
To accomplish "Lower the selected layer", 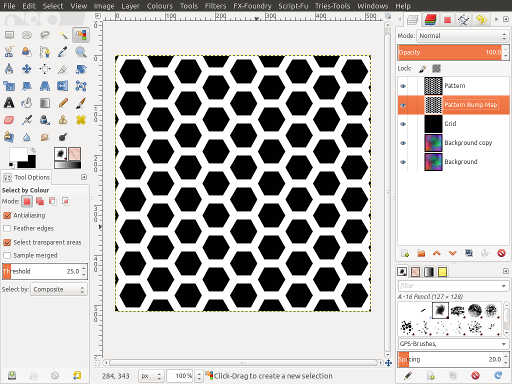I will pyautogui.click(x=453, y=253).
